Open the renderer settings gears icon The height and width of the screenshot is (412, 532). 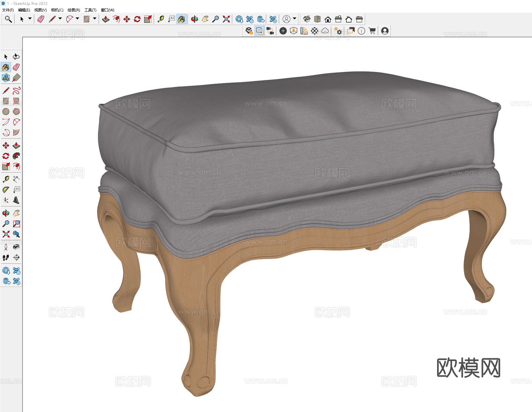(x=338, y=31)
